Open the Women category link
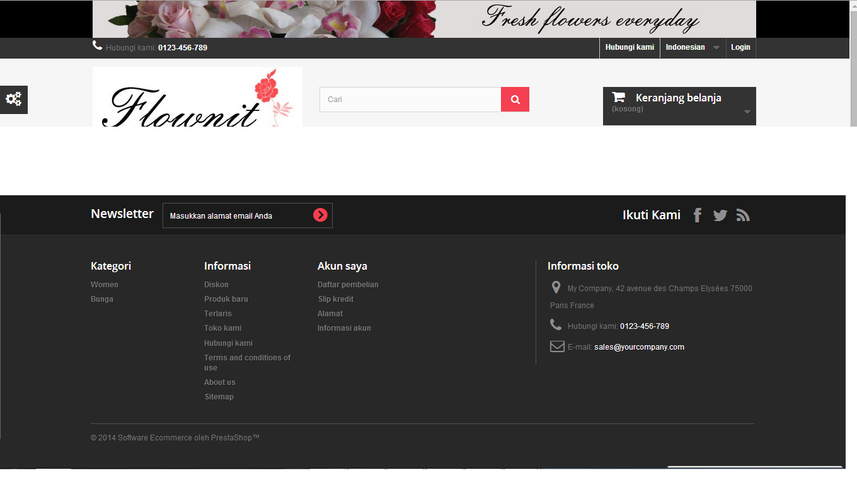 (105, 285)
